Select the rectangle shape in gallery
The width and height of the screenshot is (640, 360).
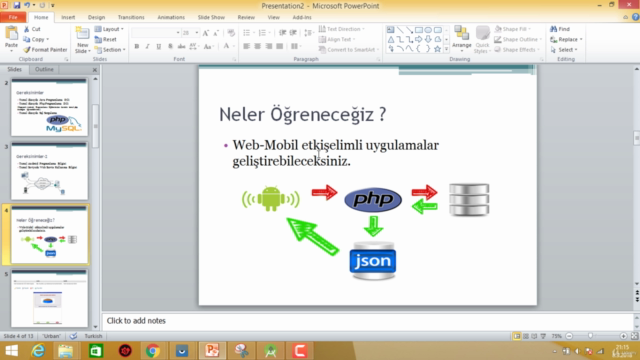[x=419, y=30]
